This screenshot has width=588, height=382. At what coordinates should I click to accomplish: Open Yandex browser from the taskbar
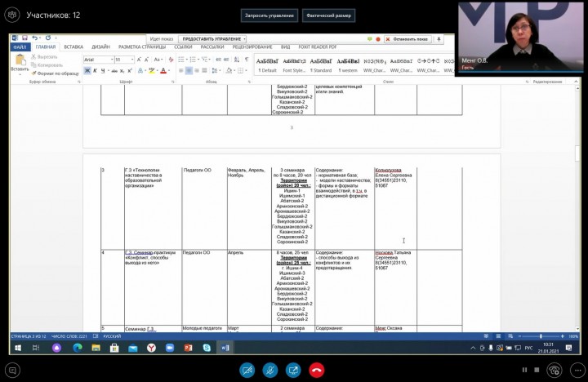(151, 348)
